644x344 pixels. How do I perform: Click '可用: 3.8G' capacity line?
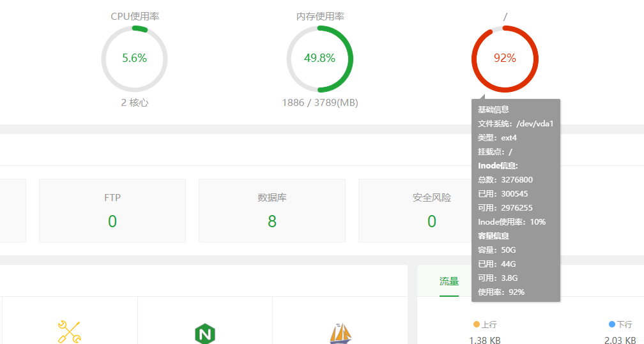pyautogui.click(x=498, y=278)
